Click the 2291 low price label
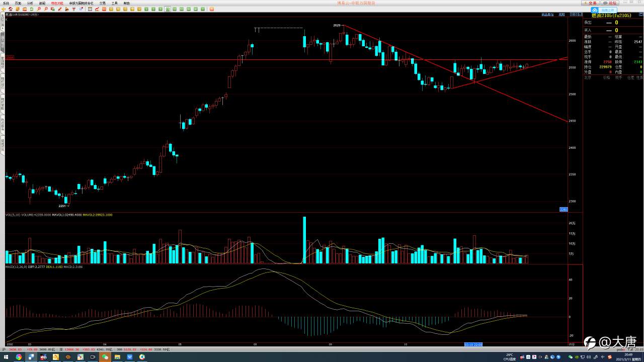644x362 pixels. click(x=62, y=206)
